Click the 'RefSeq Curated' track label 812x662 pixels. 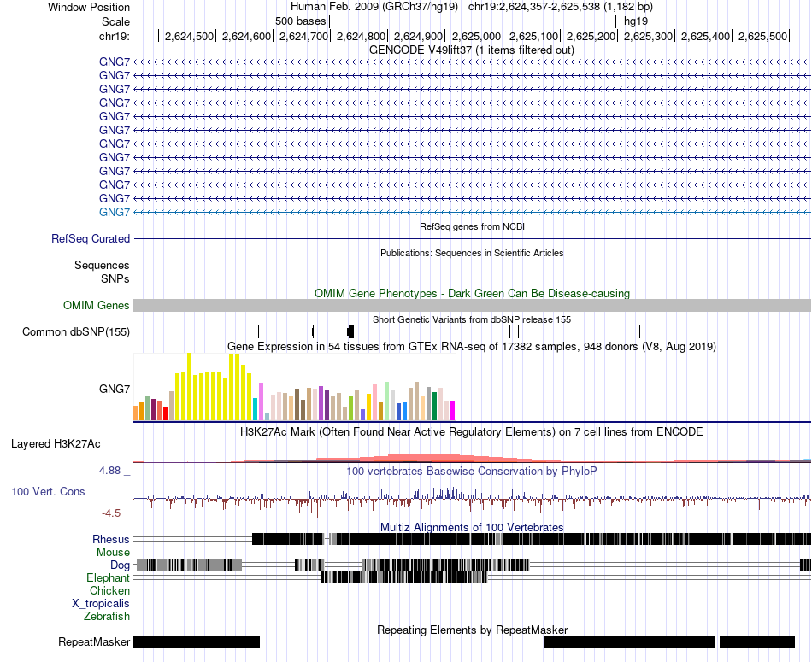pos(91,239)
